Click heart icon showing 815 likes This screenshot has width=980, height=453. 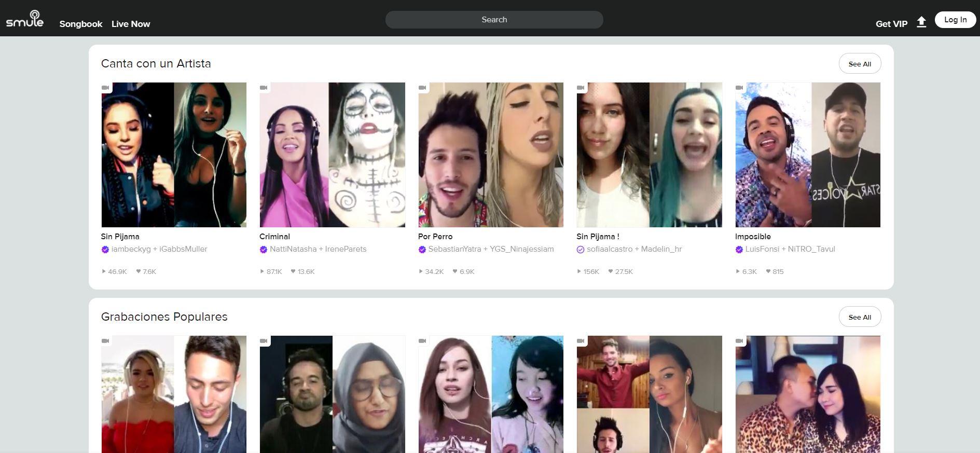point(768,271)
